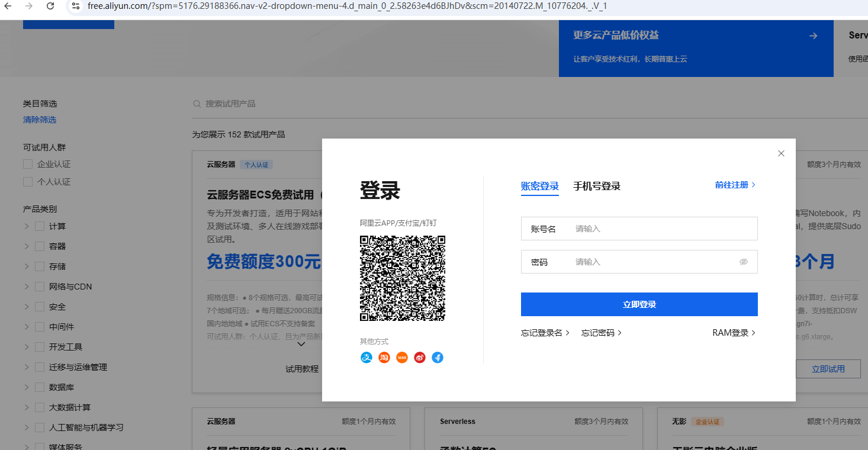Close the login dialog with the X

pos(781,153)
